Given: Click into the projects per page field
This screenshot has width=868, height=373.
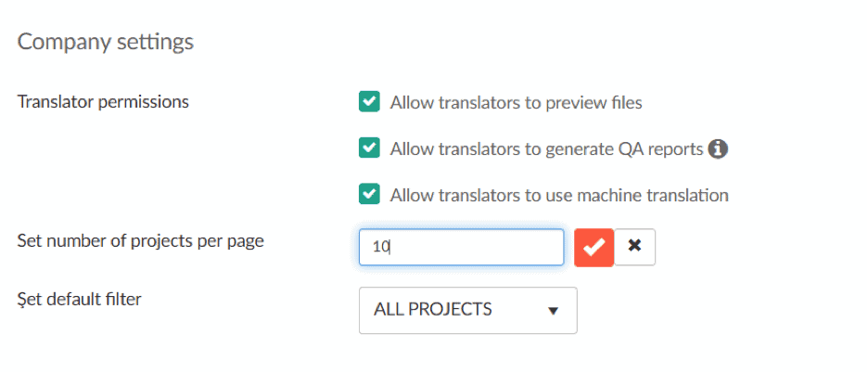Looking at the screenshot, I should (x=461, y=247).
